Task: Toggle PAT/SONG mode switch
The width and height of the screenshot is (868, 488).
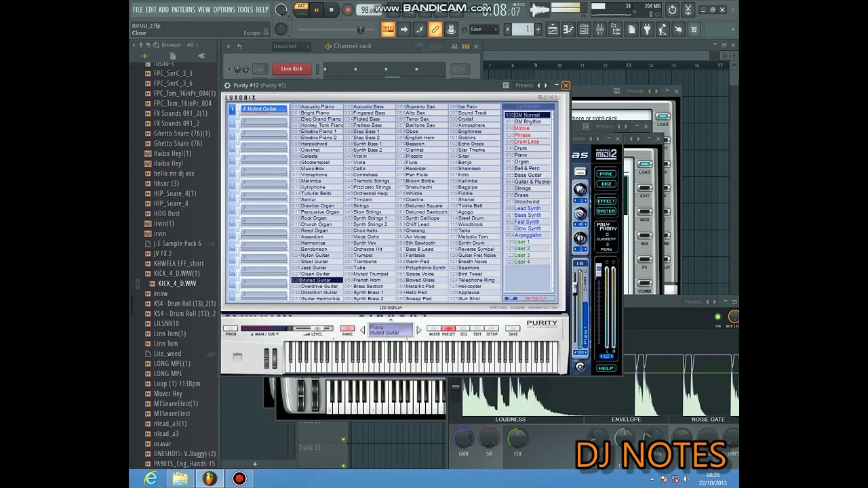Action: 301,9
